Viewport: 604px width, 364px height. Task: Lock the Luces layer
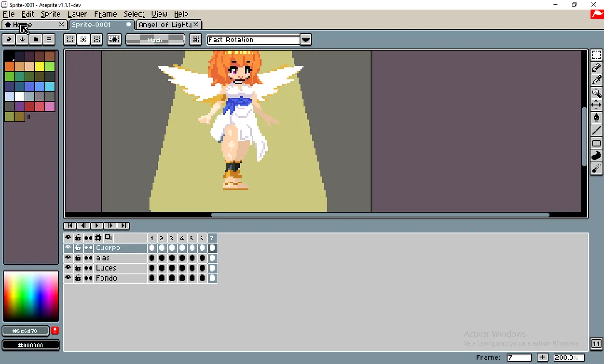click(x=78, y=268)
